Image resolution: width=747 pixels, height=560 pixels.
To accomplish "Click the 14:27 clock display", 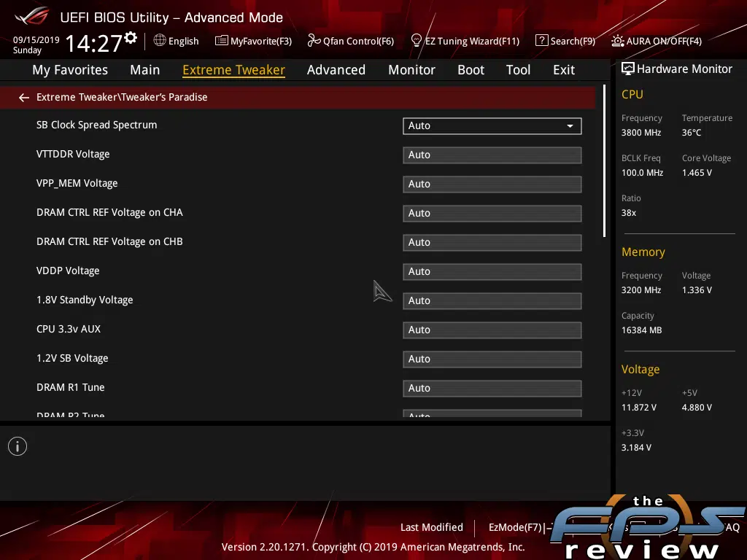I will click(94, 43).
